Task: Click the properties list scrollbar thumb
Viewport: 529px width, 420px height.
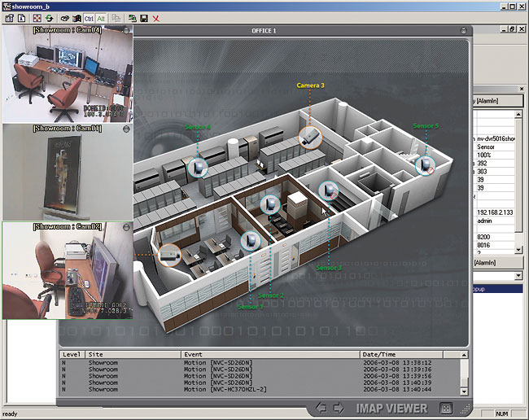Action: (x=518, y=176)
